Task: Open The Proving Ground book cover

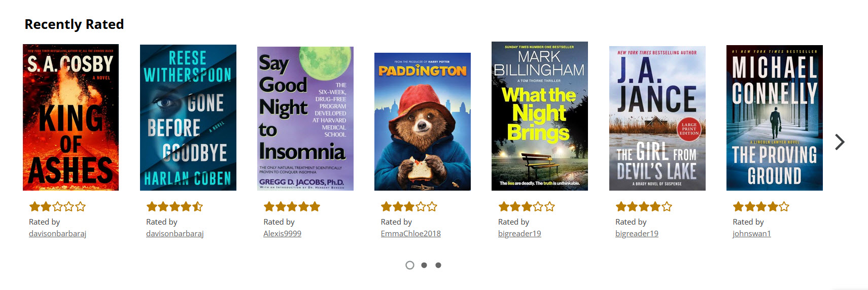Action: [x=774, y=118]
